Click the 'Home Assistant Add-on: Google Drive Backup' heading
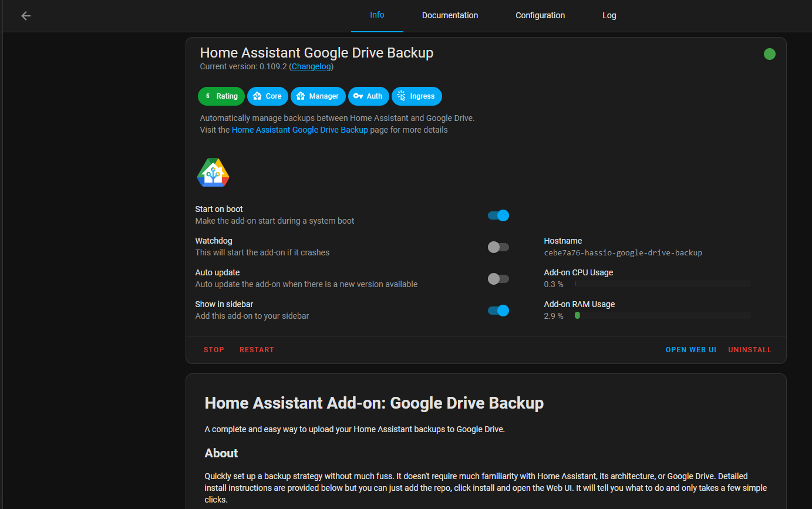 click(x=374, y=403)
